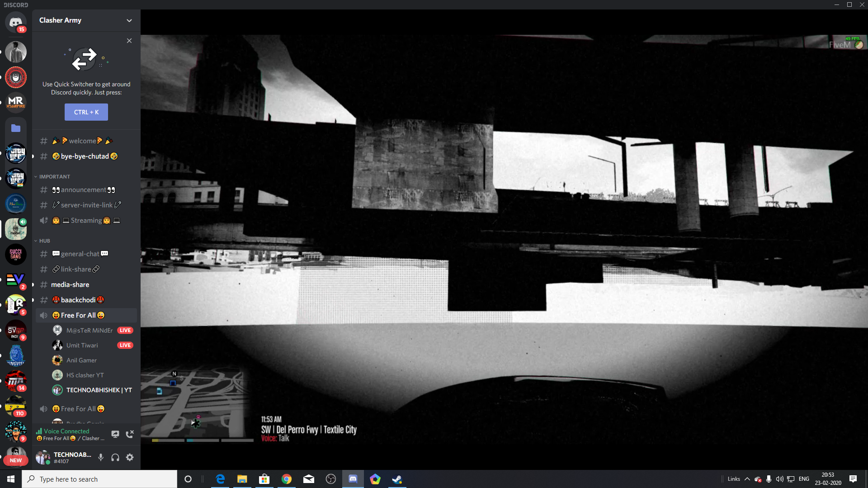
Task: Open Steam from the taskbar
Action: [x=397, y=479]
